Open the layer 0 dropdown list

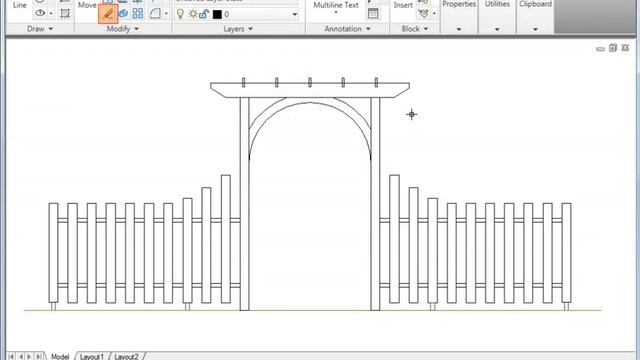pyautogui.click(x=295, y=15)
